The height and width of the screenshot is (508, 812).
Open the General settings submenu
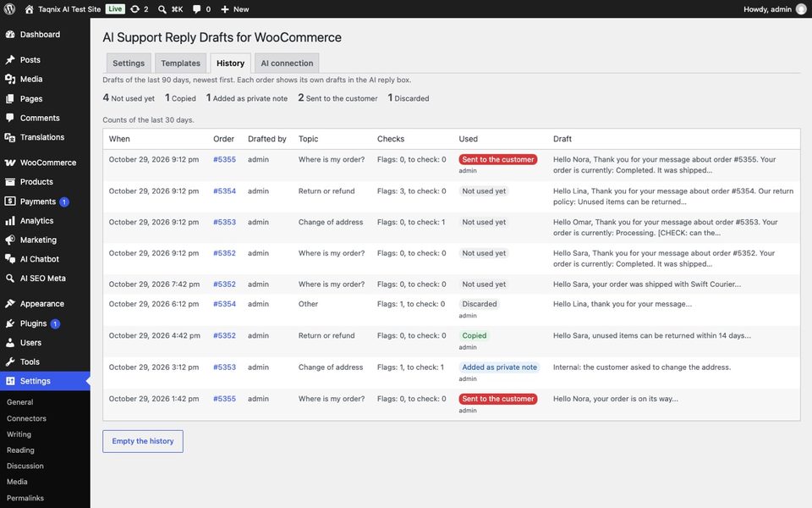(19, 401)
